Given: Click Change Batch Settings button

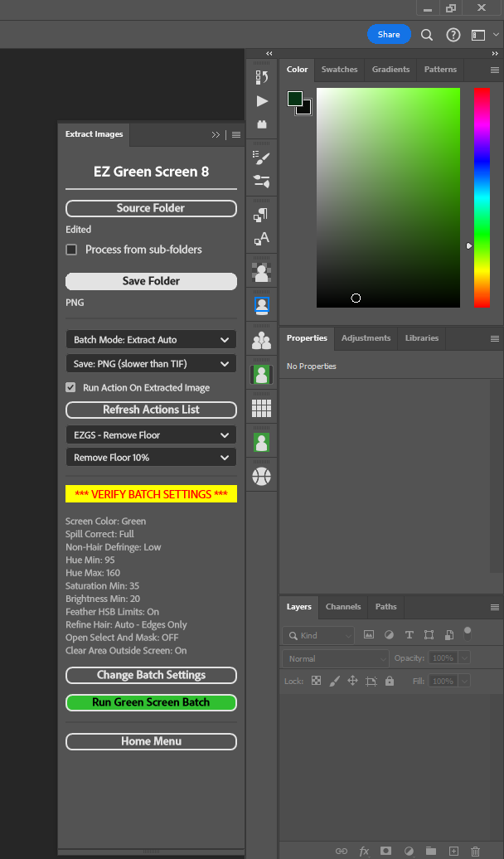Looking at the screenshot, I should click(x=151, y=675).
